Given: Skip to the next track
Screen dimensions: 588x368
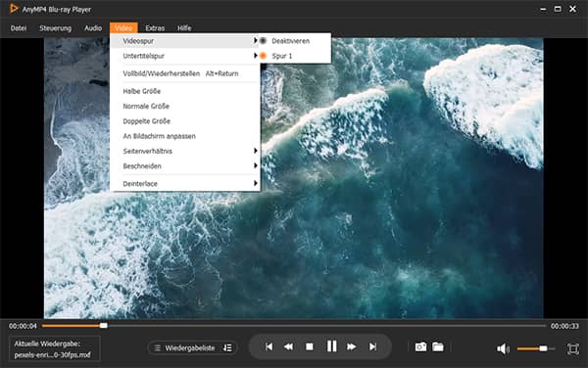Looking at the screenshot, I should (x=372, y=346).
